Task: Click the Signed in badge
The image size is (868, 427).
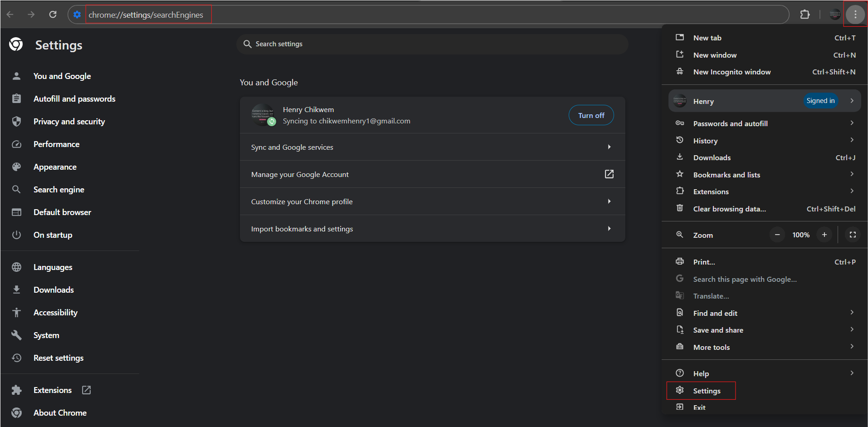Action: [x=820, y=101]
